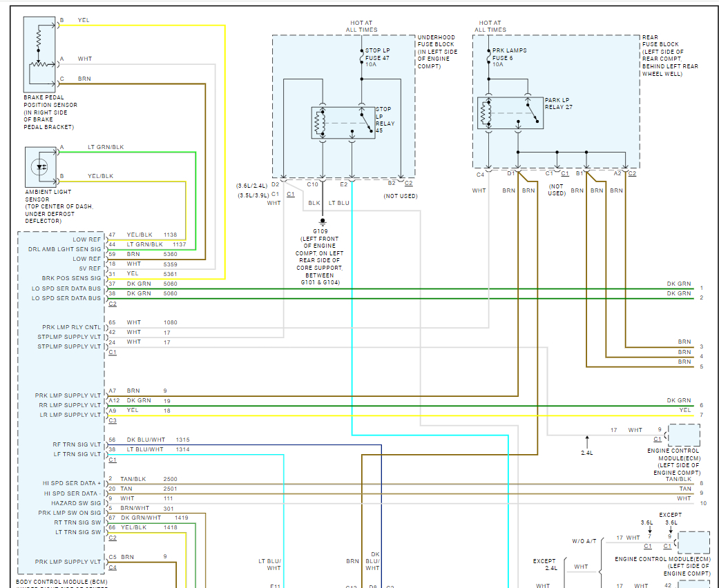Click the PRK LMP RLY CNTL label
Screen dimensions: 719x588
70,327
